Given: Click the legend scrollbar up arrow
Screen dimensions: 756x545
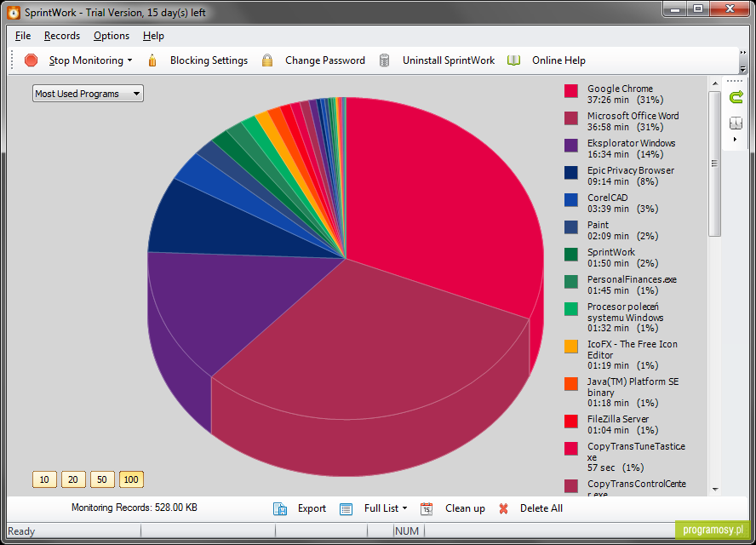Looking at the screenshot, I should tap(715, 83).
